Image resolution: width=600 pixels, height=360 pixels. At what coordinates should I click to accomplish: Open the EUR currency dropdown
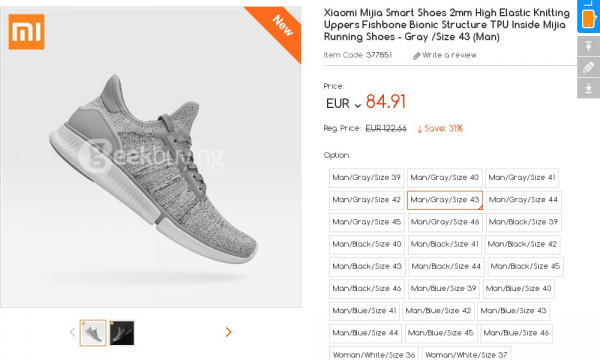coord(343,104)
